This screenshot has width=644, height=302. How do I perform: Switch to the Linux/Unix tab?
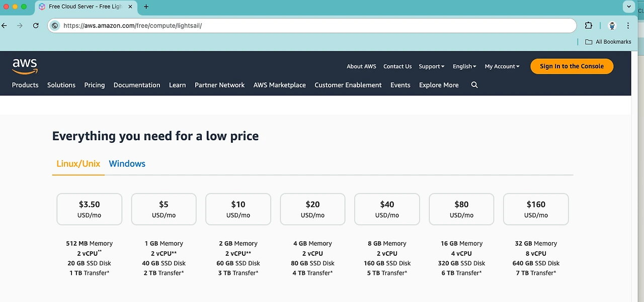coord(78,164)
